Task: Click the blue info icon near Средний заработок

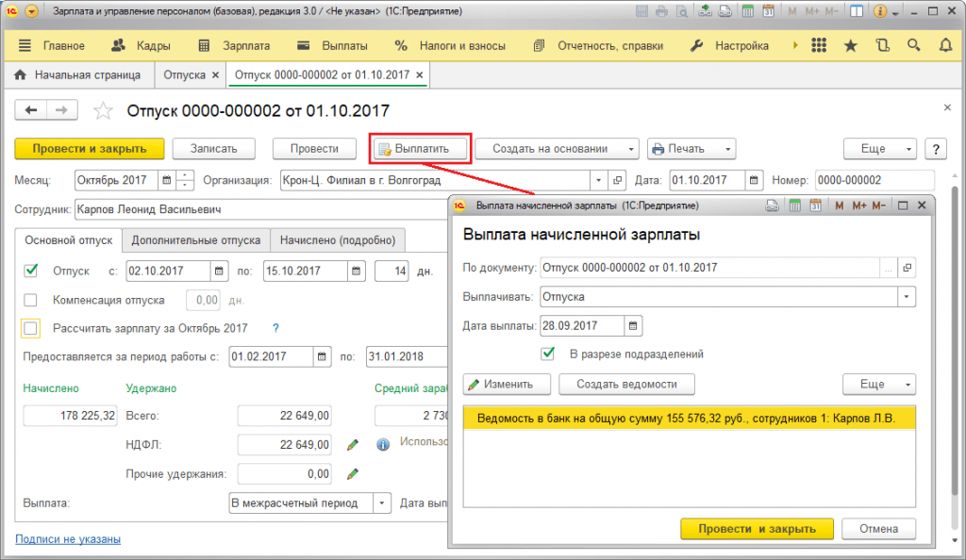Action: tap(383, 445)
